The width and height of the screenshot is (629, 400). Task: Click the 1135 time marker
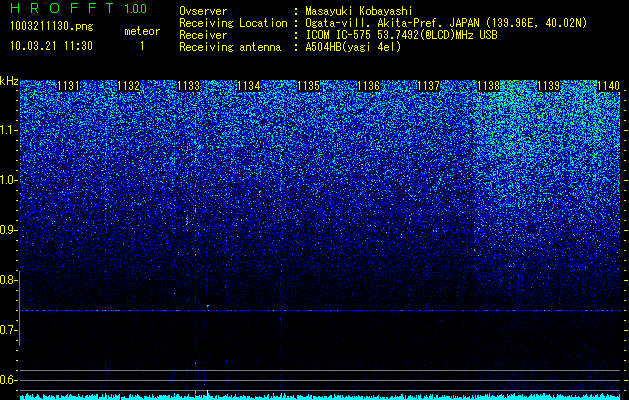click(308, 86)
